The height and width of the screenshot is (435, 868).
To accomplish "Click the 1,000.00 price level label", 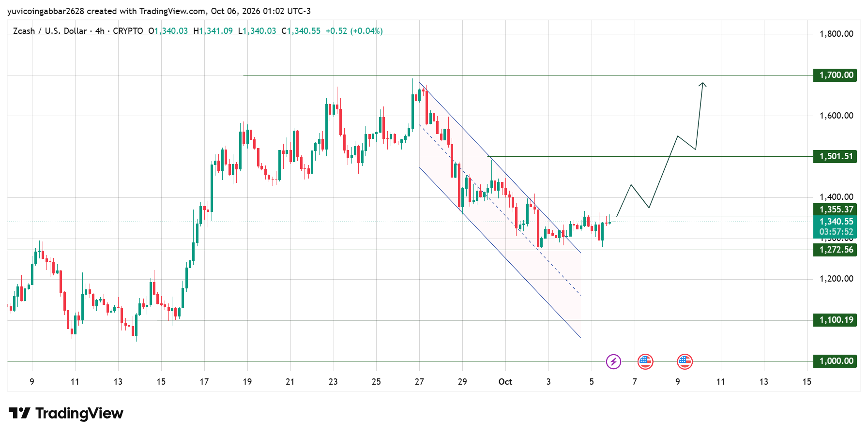I will click(835, 361).
